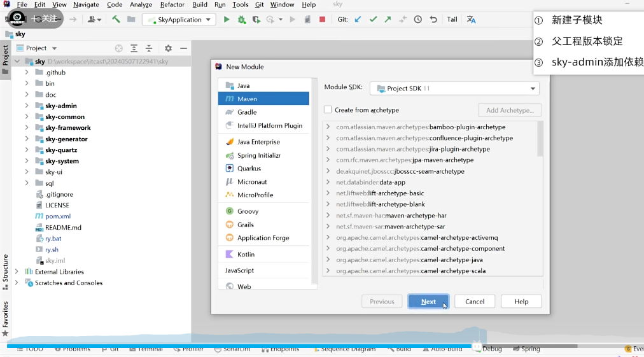Click the archetype list scrollbar

coord(540,139)
